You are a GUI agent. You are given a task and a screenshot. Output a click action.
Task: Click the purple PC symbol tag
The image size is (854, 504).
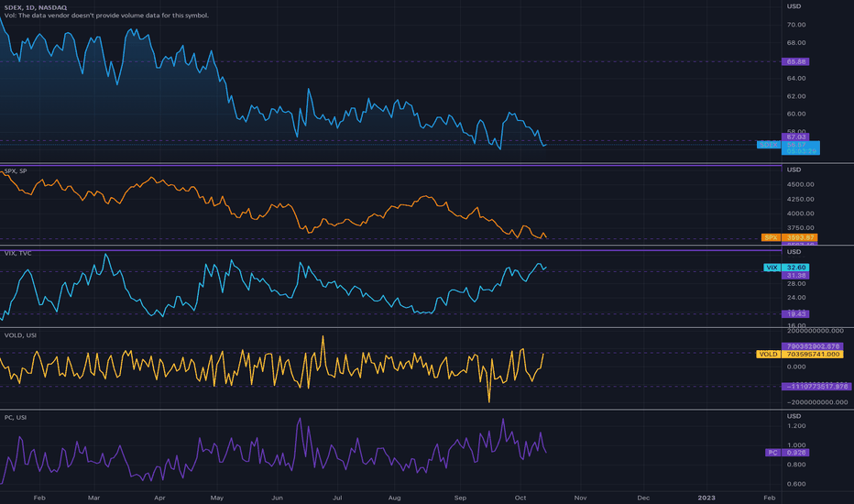click(772, 453)
